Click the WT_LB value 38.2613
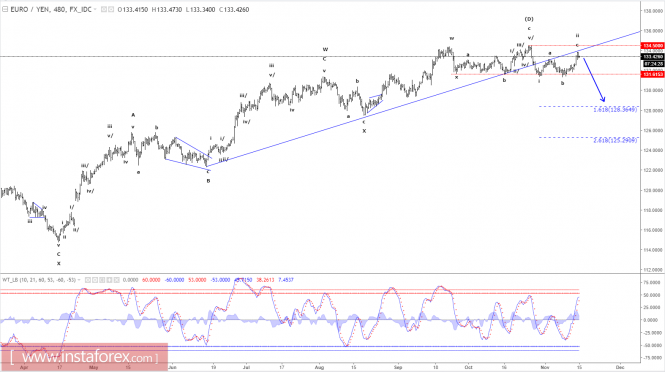Screen dimensions: 665x372 (265, 280)
